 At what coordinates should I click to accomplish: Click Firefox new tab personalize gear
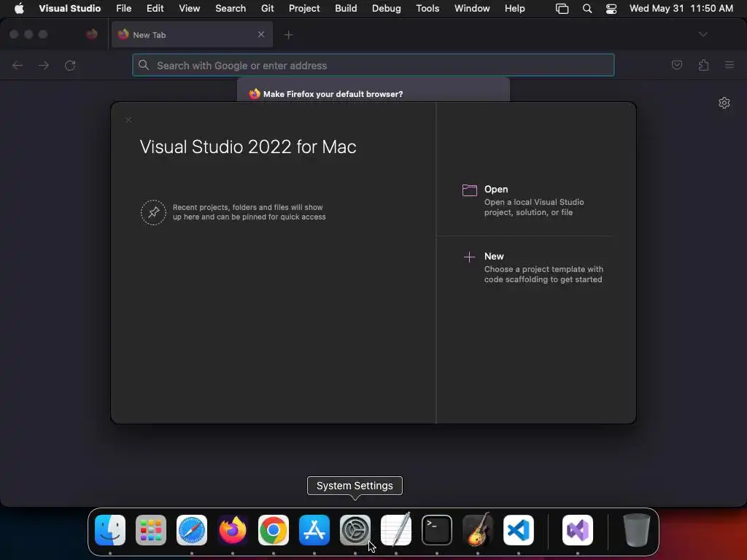point(724,103)
